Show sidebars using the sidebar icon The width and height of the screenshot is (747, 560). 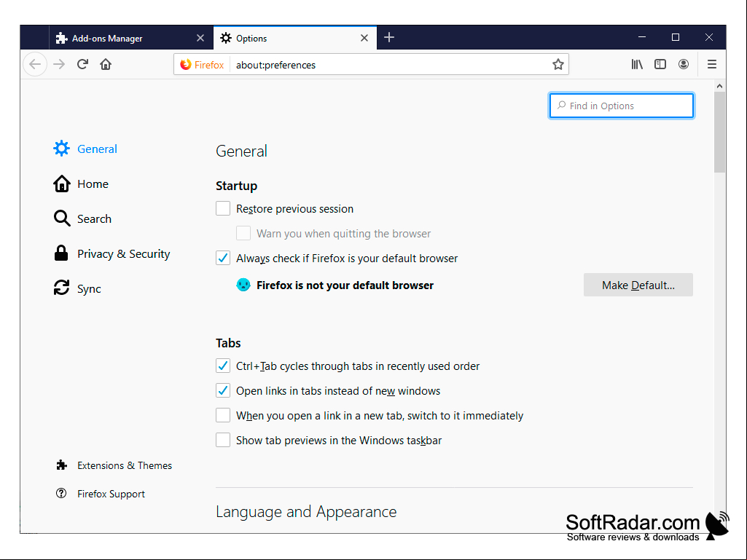pos(660,64)
